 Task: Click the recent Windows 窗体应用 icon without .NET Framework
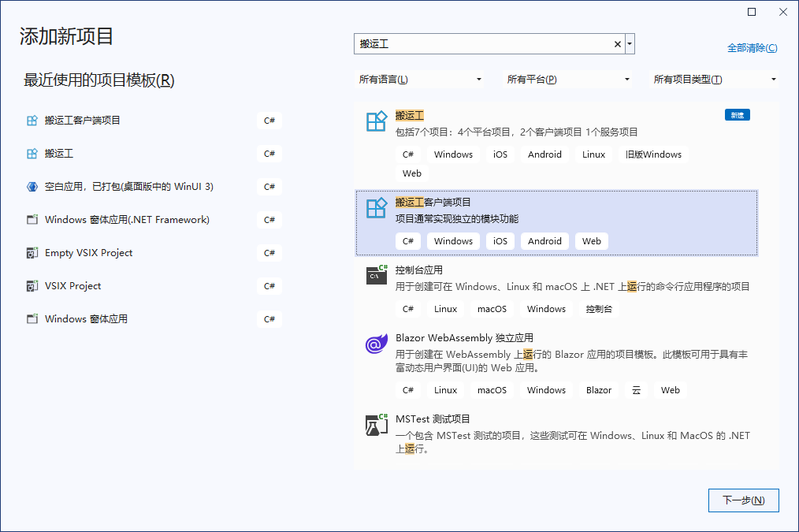tap(32, 319)
